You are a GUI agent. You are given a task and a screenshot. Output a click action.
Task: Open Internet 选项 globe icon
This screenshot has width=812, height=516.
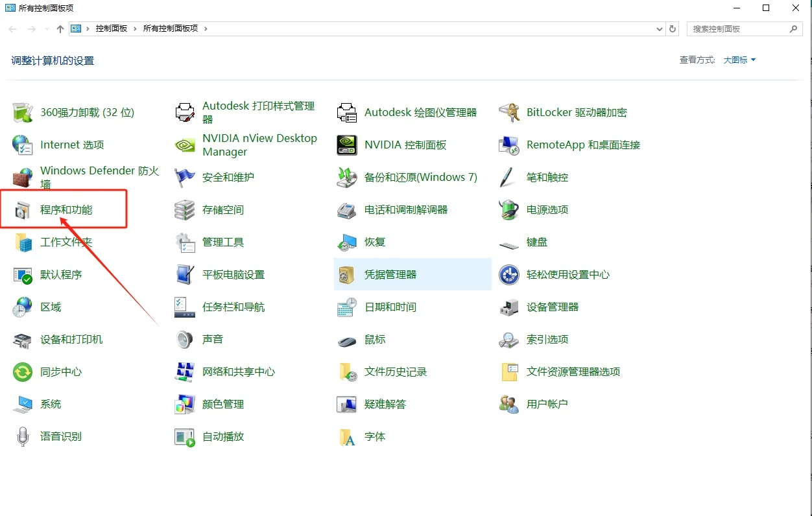[23, 145]
